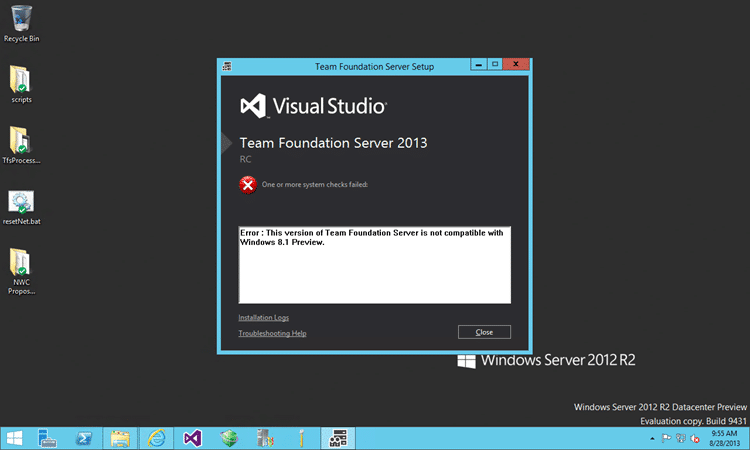Click the yellow pin taskbar icon
The width and height of the screenshot is (750, 450).
pyautogui.click(x=301, y=438)
